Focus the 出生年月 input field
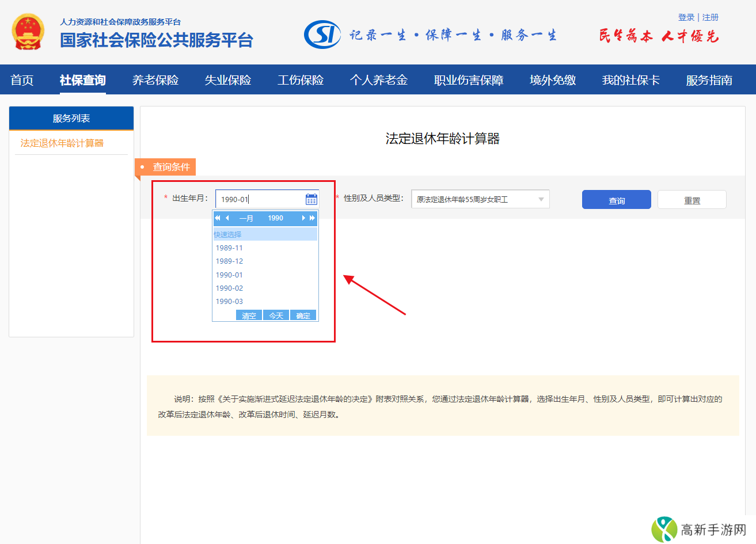The height and width of the screenshot is (544, 756). click(x=259, y=199)
